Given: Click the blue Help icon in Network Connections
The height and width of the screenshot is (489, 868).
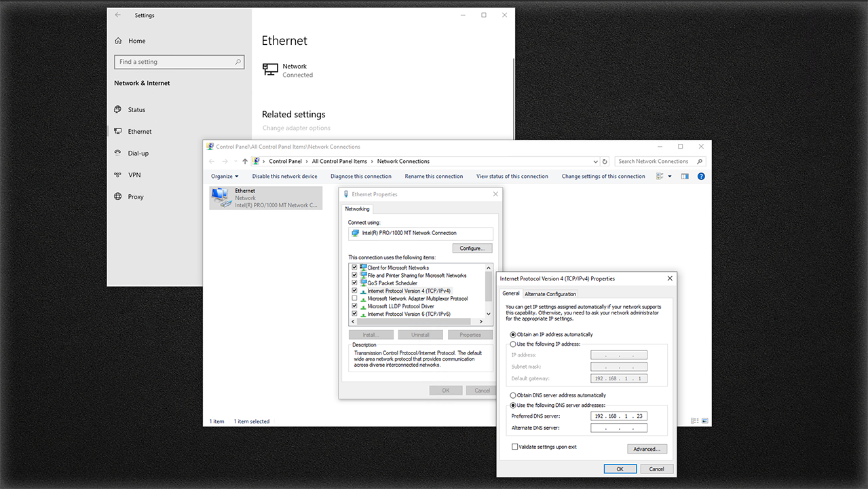Looking at the screenshot, I should (701, 177).
